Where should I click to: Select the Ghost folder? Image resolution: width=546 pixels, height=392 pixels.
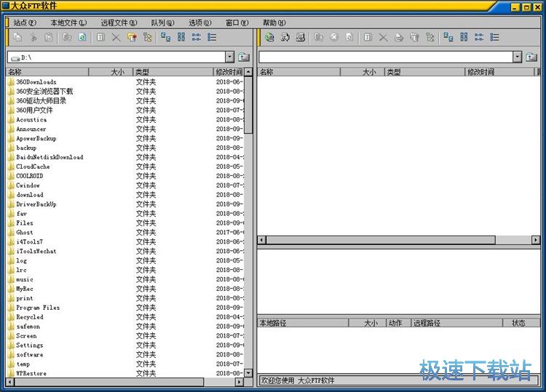pos(25,232)
